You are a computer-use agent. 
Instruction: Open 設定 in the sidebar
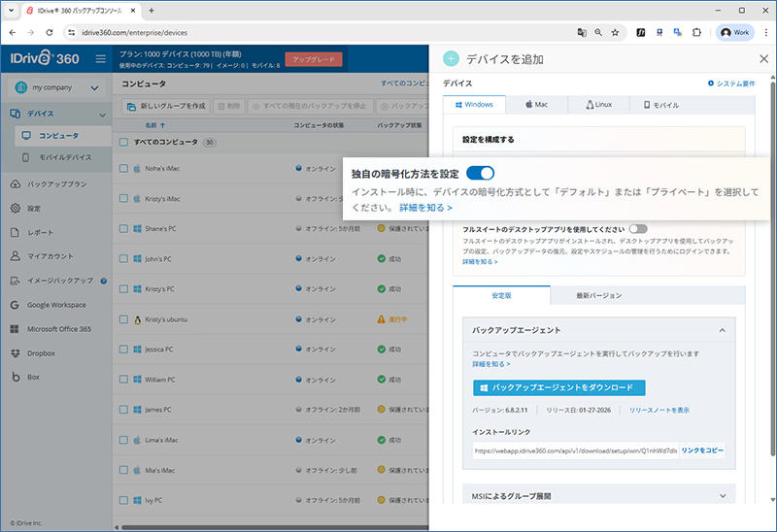(34, 209)
